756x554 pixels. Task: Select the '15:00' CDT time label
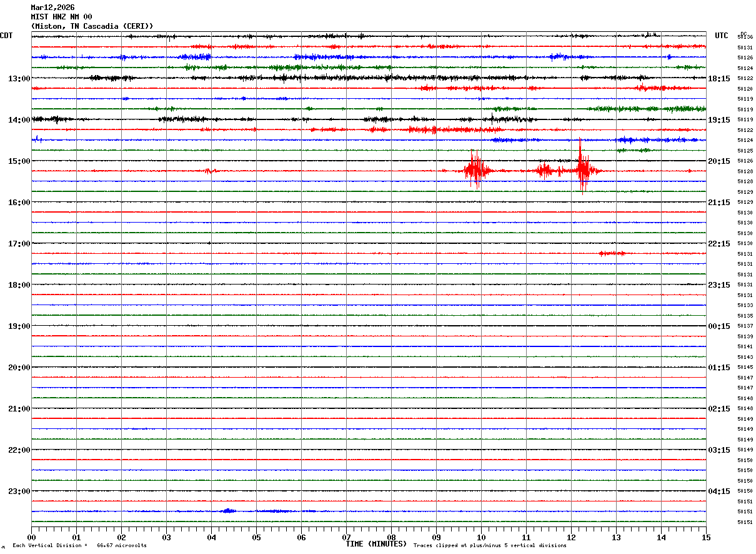coord(19,161)
